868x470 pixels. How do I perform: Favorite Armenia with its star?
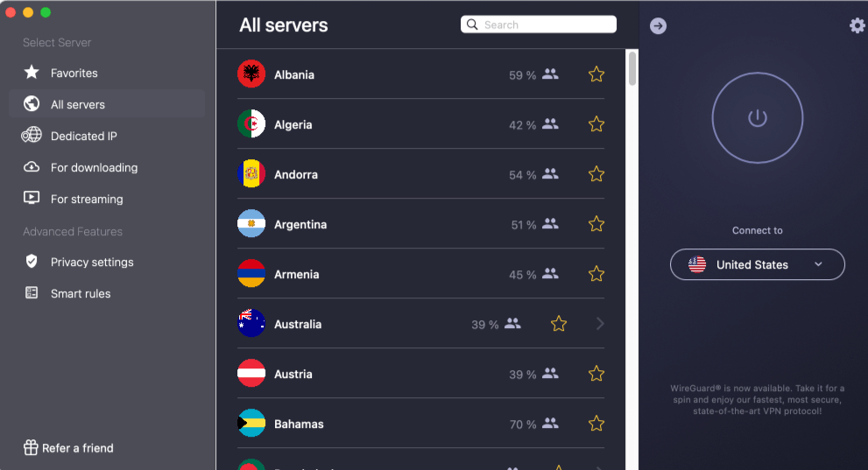(596, 274)
